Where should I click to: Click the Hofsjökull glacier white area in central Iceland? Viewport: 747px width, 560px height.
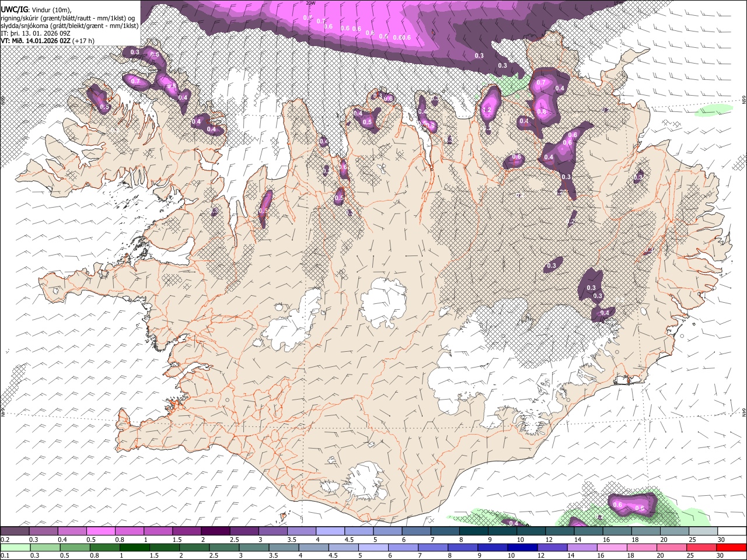coord(383,302)
